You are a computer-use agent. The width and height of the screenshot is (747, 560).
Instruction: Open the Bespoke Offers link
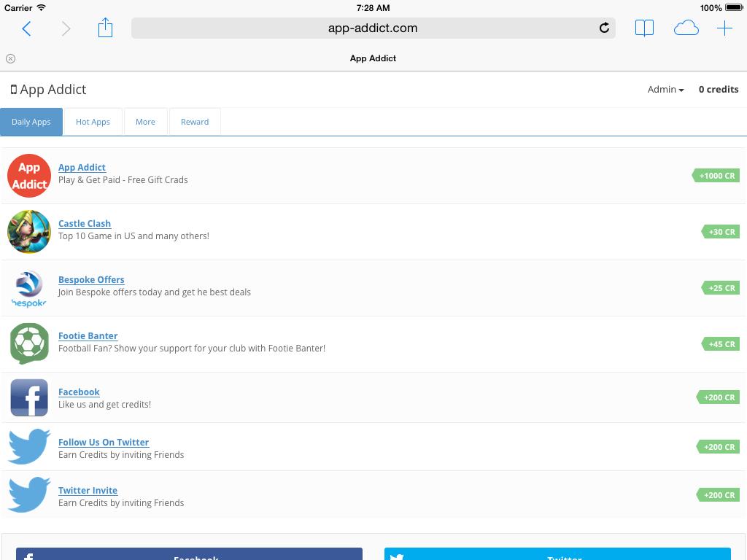(x=91, y=280)
